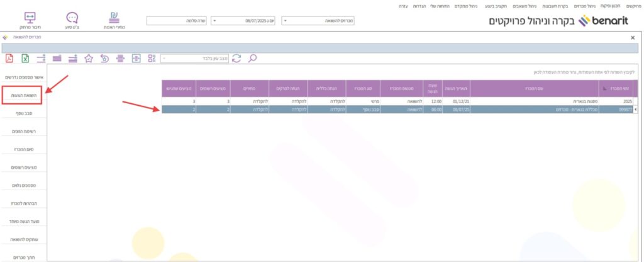Click the שרה סלמה user name field
The width and height of the screenshot is (644, 262).
coord(177,21)
